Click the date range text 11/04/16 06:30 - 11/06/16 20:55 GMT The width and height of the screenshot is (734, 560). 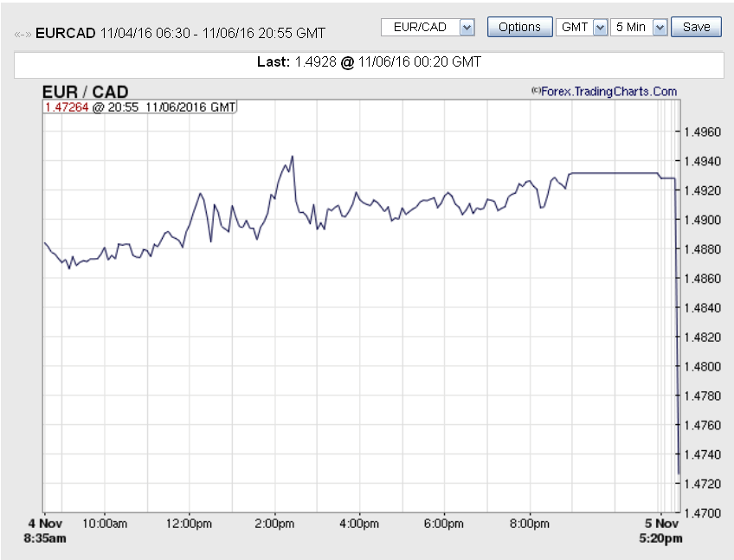[213, 33]
